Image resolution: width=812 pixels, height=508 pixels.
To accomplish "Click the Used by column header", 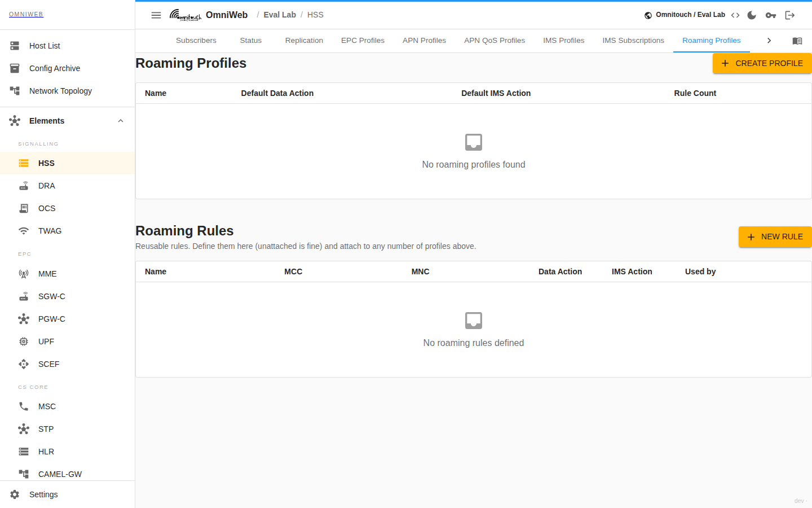I will pos(700,271).
